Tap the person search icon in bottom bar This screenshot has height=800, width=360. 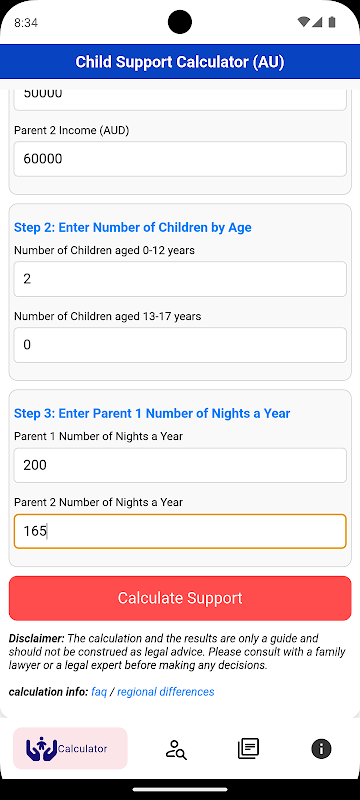(x=176, y=749)
